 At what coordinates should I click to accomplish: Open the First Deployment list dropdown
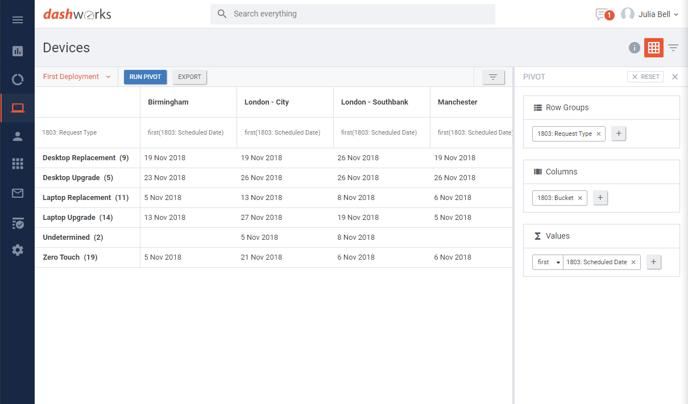coord(77,77)
